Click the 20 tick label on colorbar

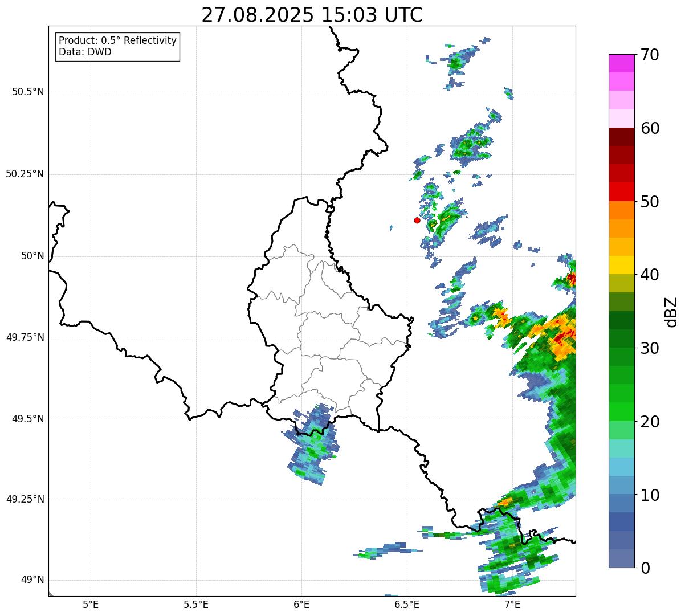click(x=650, y=422)
